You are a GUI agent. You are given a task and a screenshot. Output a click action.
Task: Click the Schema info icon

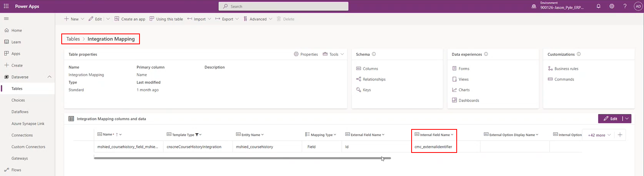click(374, 54)
